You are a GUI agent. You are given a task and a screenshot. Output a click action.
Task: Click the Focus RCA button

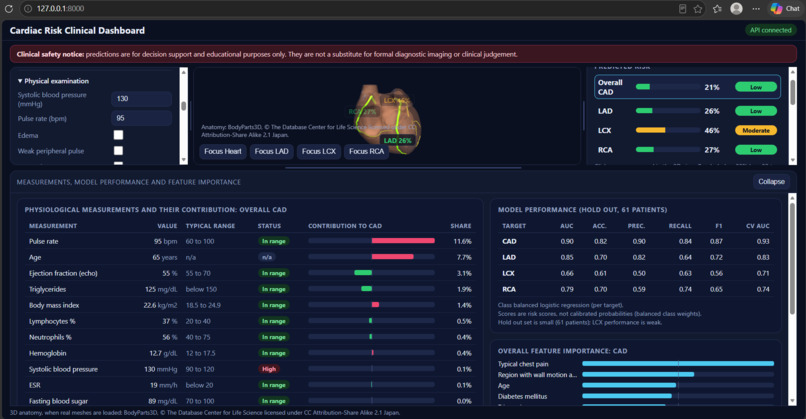[x=367, y=151]
